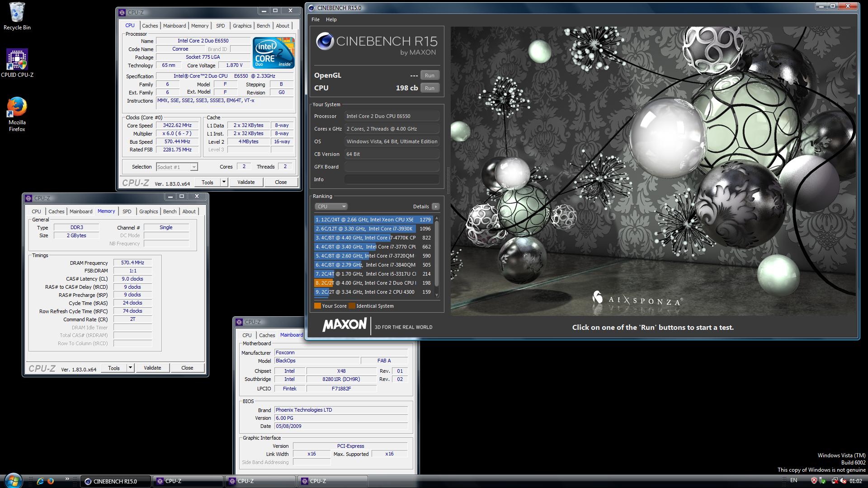Select ranking row 9 Core 2 CPU 4300 159
Image resolution: width=868 pixels, height=488 pixels.
tap(373, 292)
